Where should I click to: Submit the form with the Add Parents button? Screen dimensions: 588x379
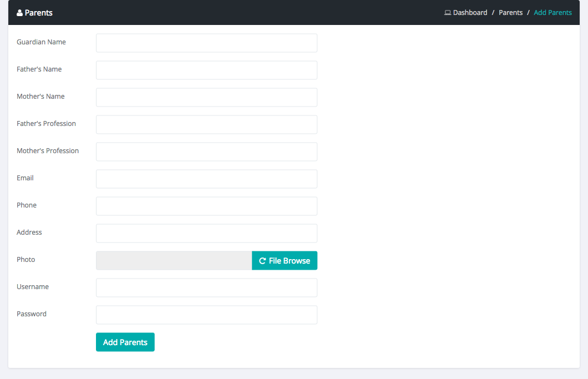(x=125, y=342)
